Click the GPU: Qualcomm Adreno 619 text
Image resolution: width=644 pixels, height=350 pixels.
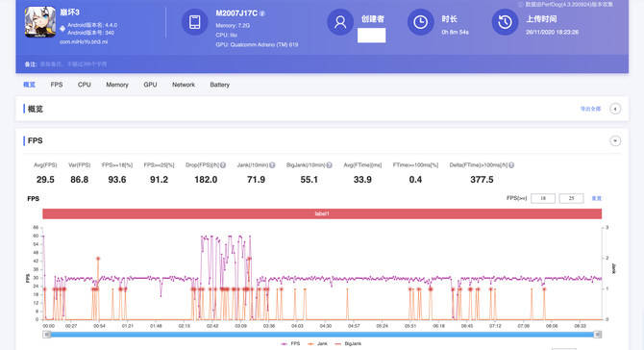click(257, 44)
